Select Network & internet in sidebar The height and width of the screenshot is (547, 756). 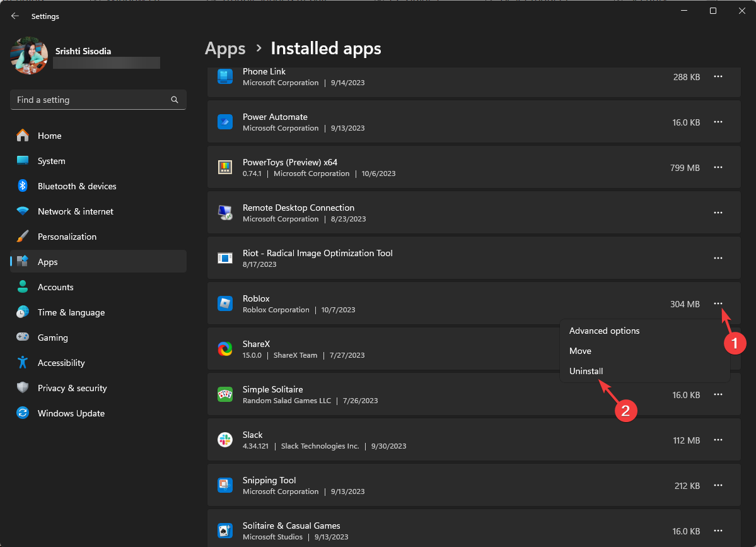[x=76, y=211]
